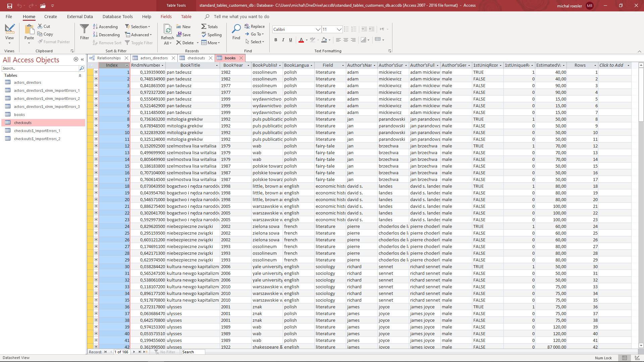Image resolution: width=644 pixels, height=362 pixels.
Task: Open the Advanced filter dropdown
Action: pyautogui.click(x=139, y=35)
